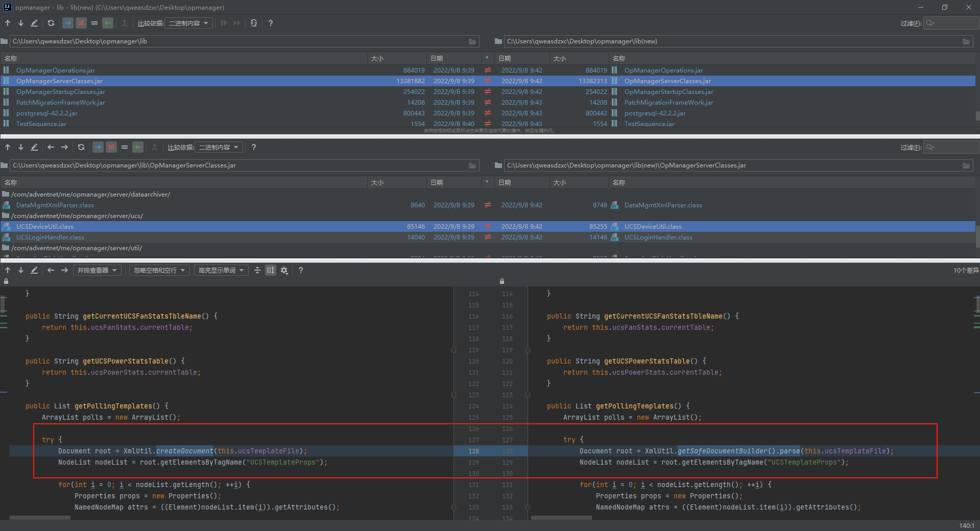This screenshot has width=980, height=531.
Task: Open help icon in diff viewer toolbar
Action: [301, 270]
